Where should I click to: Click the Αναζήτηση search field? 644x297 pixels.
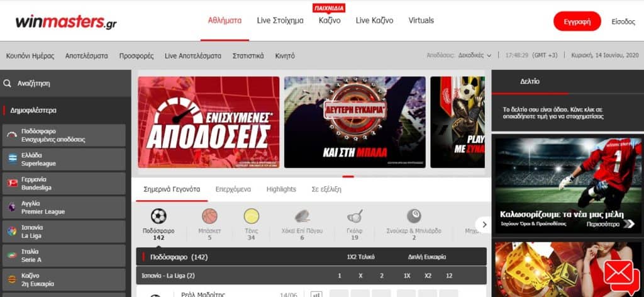coord(65,84)
